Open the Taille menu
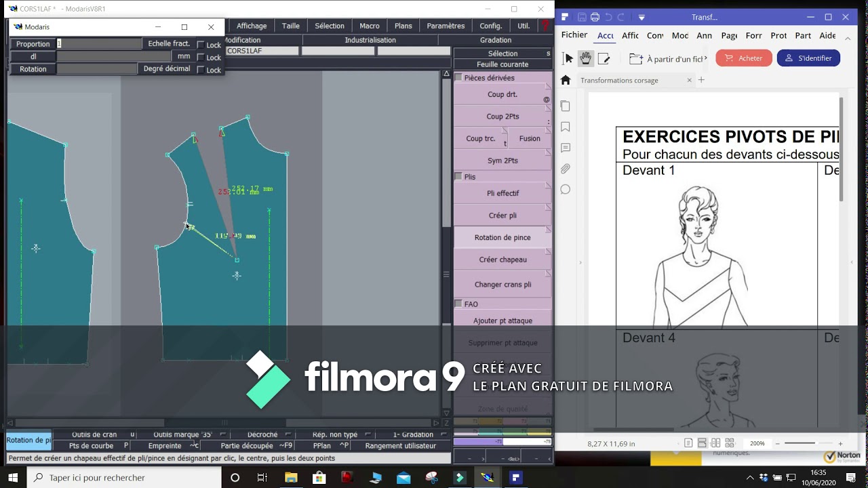868x488 pixels. pos(291,26)
